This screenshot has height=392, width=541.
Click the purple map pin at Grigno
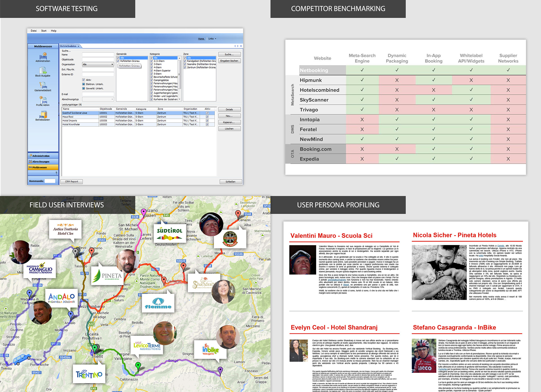(220, 371)
